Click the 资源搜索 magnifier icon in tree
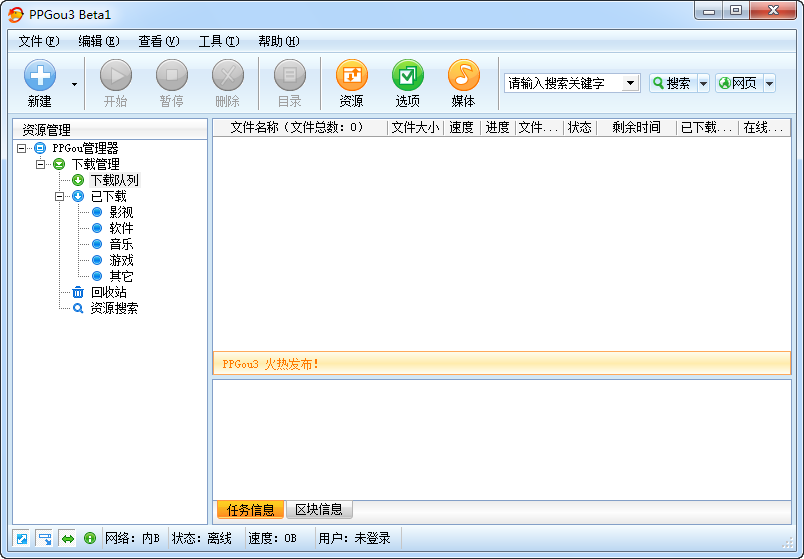 [x=78, y=308]
